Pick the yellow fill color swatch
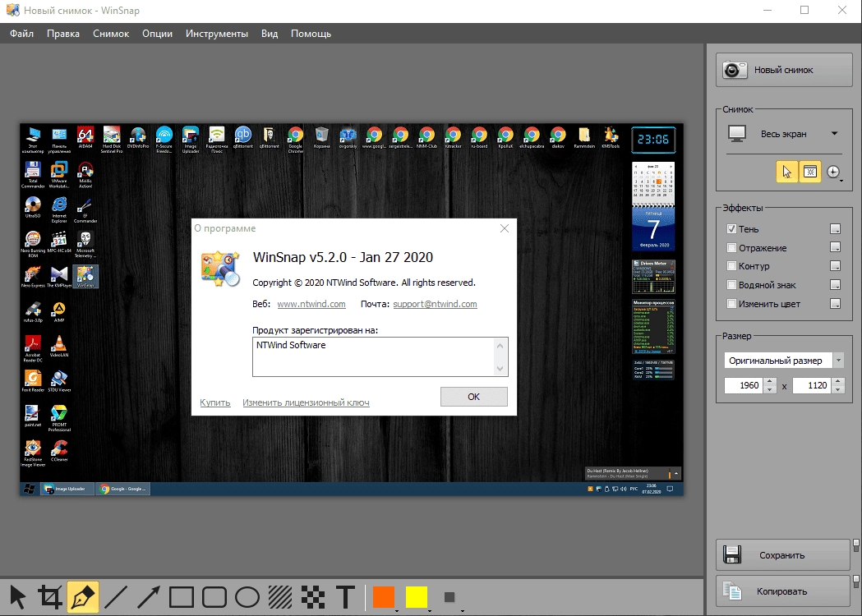Viewport: 862px width, 616px height. pyautogui.click(x=417, y=597)
